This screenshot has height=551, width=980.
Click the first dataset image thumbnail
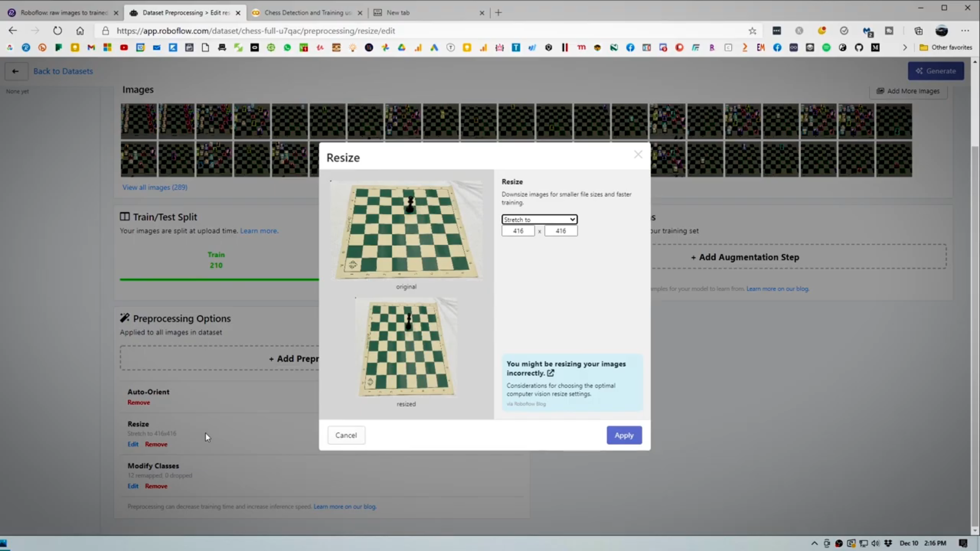tap(139, 121)
